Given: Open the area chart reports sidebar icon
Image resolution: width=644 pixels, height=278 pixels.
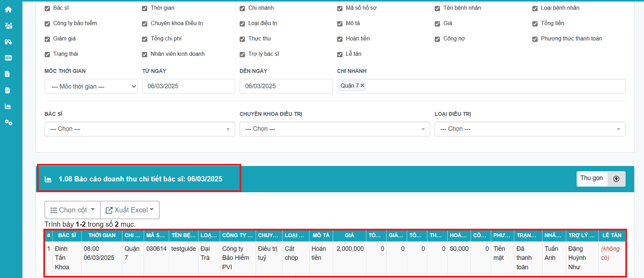Looking at the screenshot, I should click(8, 106).
